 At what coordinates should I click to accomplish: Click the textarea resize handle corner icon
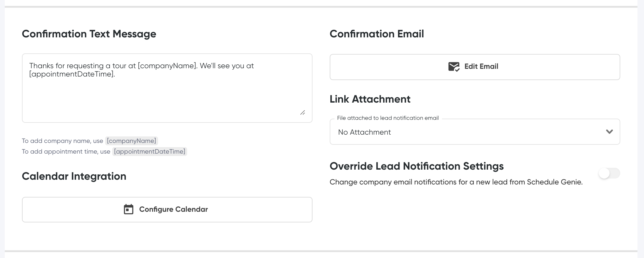[x=302, y=113]
